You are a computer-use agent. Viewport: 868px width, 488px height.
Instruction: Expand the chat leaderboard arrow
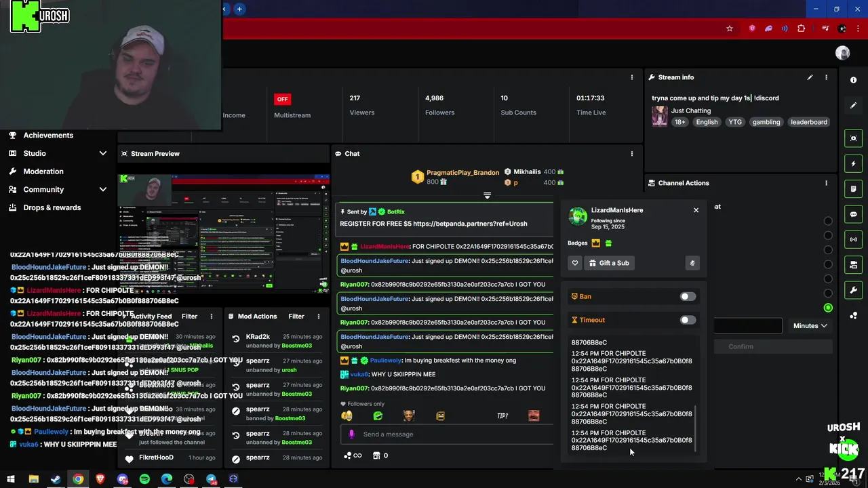pyautogui.click(x=487, y=195)
